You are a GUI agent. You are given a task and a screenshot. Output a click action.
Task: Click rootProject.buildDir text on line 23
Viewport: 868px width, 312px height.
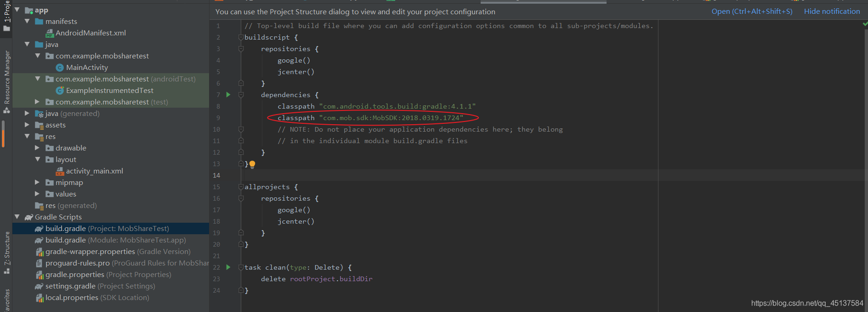click(x=331, y=279)
